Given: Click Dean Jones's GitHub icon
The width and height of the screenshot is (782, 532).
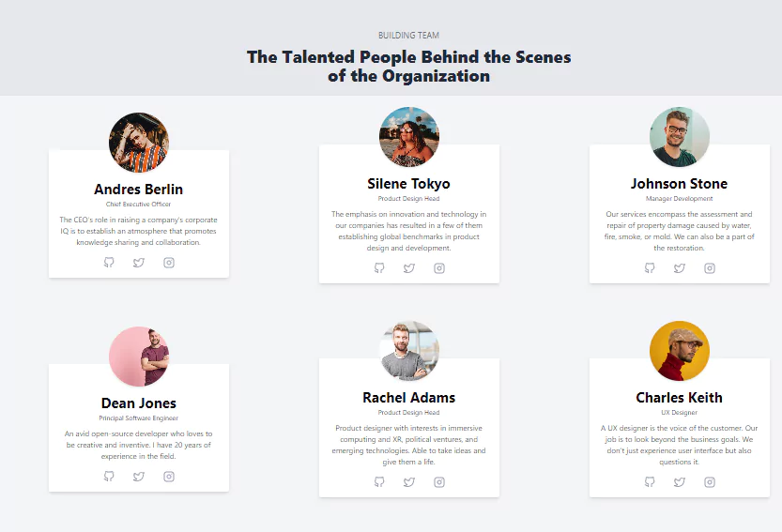Looking at the screenshot, I should [x=109, y=476].
